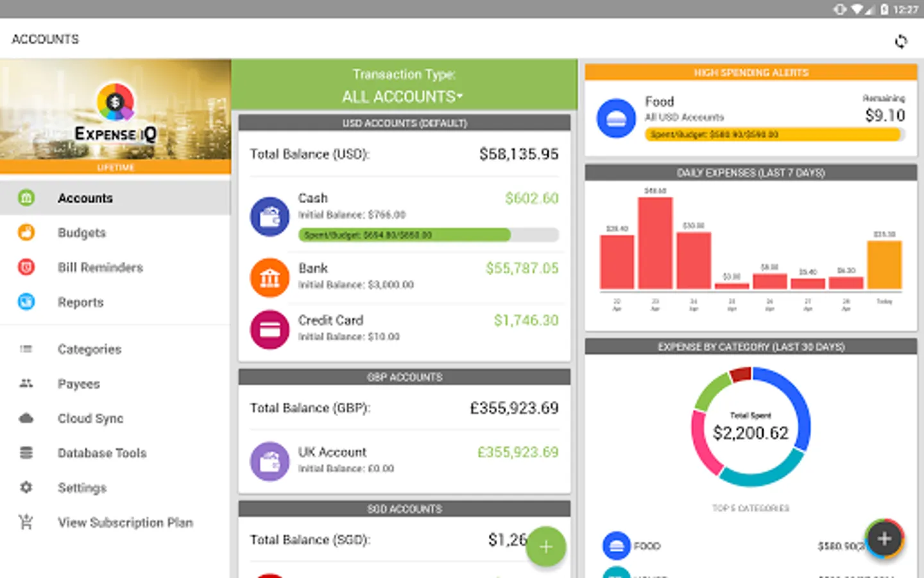Screen dimensions: 924x578
Task: Tap the Cash spent/budget progress bar
Action: tap(428, 235)
